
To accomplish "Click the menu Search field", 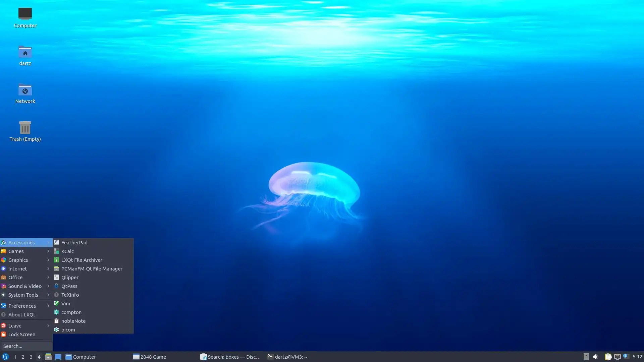I will [26, 346].
